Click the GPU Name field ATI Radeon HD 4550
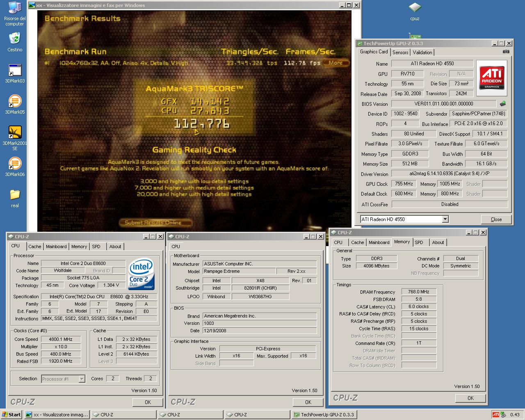Screen dimensions: 525x420 click(x=432, y=64)
